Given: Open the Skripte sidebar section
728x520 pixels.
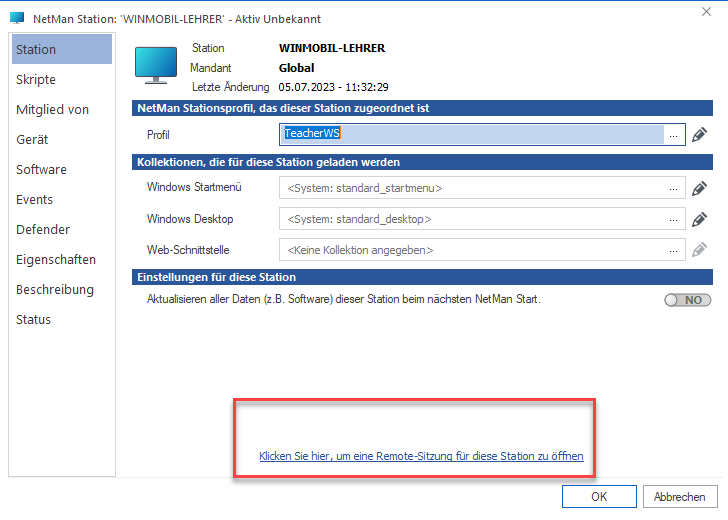Looking at the screenshot, I should pos(62,79).
